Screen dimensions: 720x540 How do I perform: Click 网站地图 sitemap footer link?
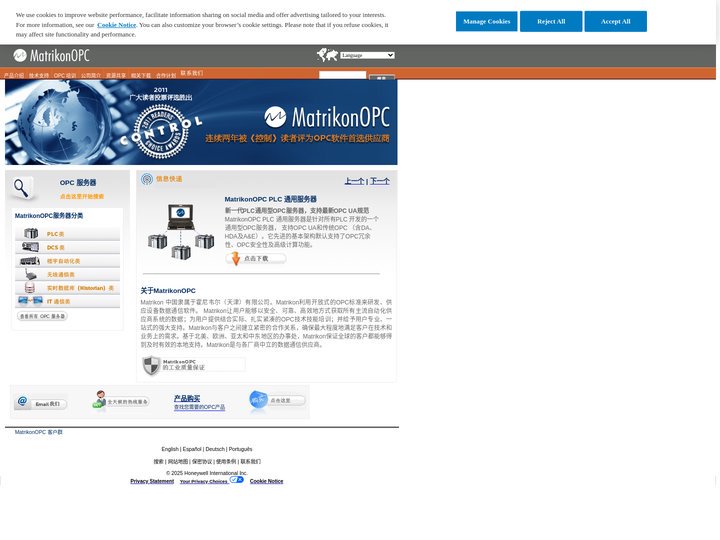pos(178,461)
